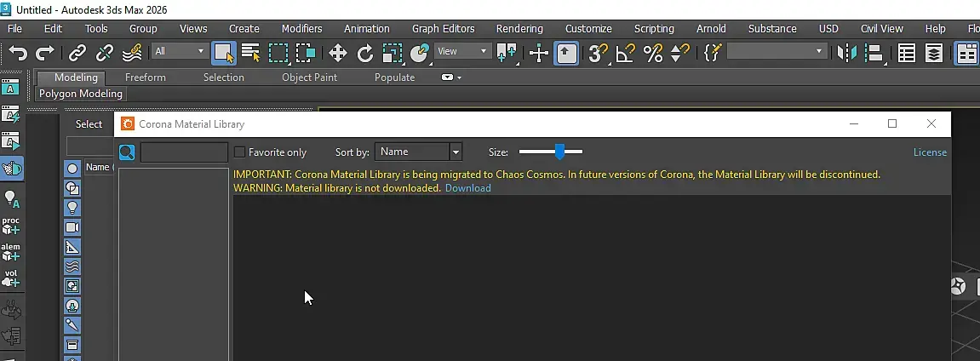Toggle Display Cameras filter in Scene Explorer
Screen dimensions: 980x361
[x=72, y=227]
